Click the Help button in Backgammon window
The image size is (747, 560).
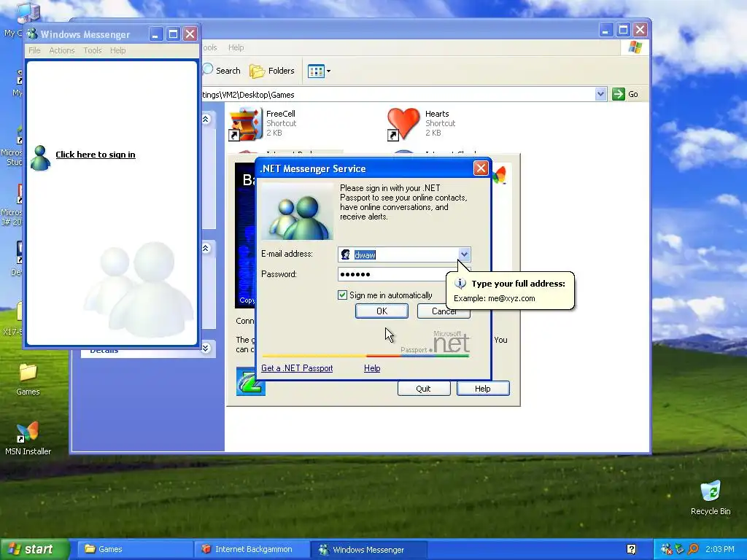[483, 389]
